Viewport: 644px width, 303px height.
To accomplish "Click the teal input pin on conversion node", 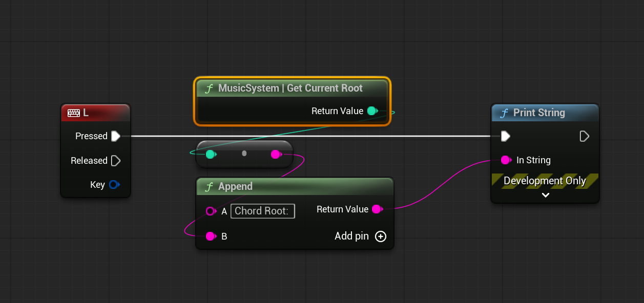I will click(210, 154).
